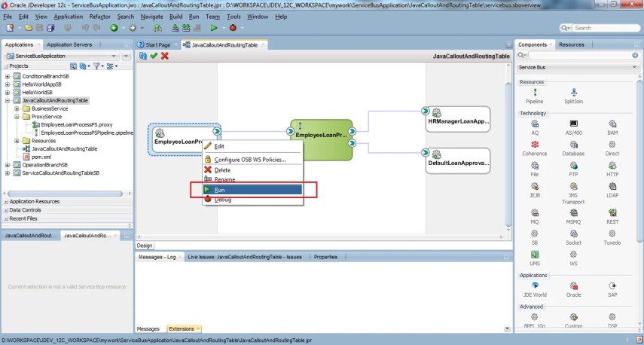The image size is (644, 345).
Task: Open the Live Issues tab
Action: (245, 257)
